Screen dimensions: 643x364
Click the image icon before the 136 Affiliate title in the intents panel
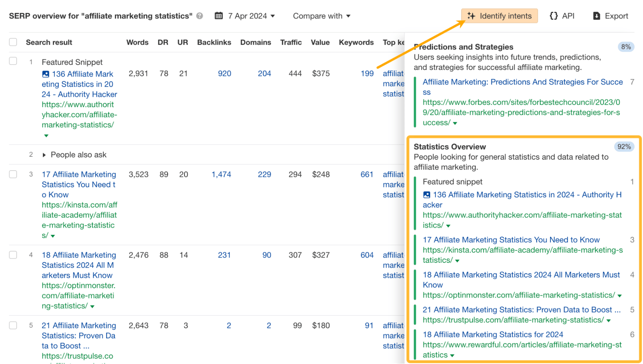pos(427,195)
